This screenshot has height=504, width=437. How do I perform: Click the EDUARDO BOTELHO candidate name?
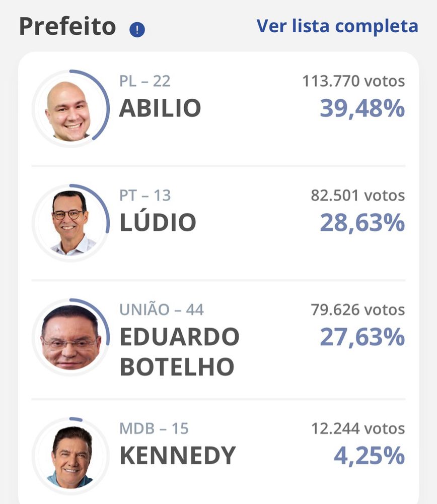[x=180, y=352]
